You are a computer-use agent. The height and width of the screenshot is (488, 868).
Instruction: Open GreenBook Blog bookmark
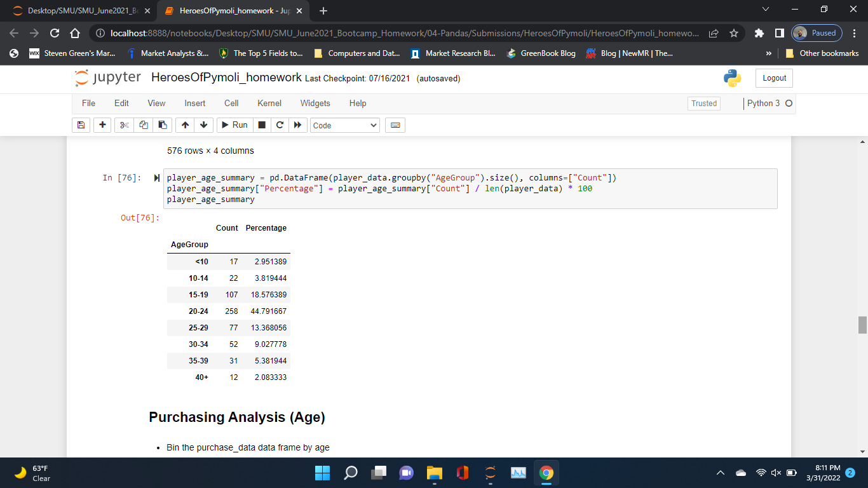tap(541, 53)
